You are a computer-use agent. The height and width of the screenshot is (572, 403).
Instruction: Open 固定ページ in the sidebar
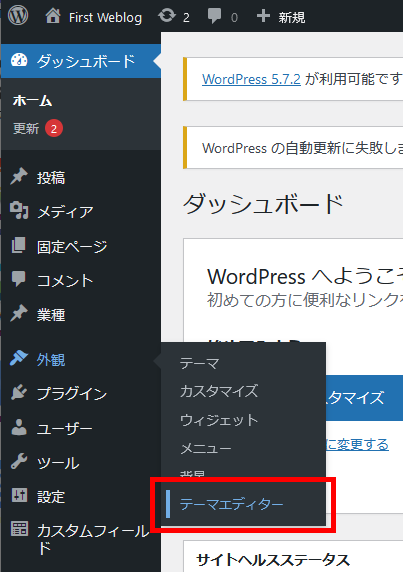point(72,247)
